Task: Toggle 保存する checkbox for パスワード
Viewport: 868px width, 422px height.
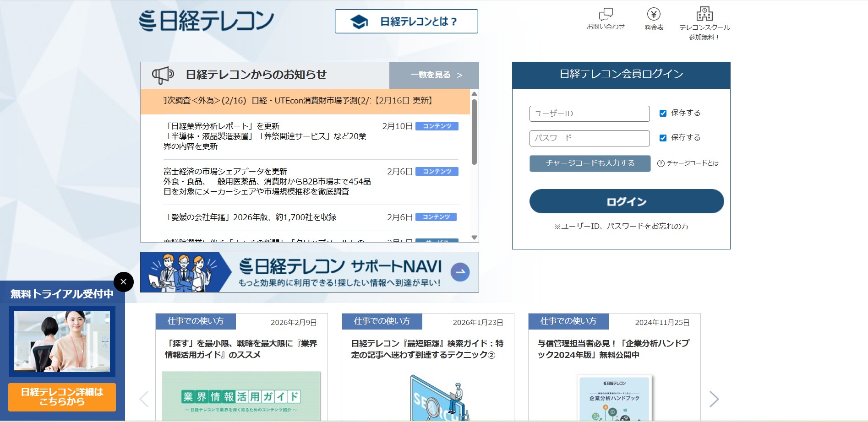Action: tap(663, 138)
